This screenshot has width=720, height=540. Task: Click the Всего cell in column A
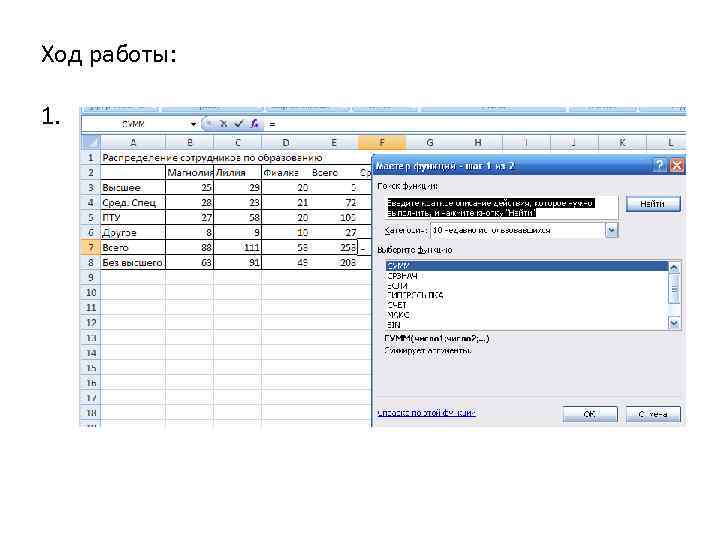(133, 248)
